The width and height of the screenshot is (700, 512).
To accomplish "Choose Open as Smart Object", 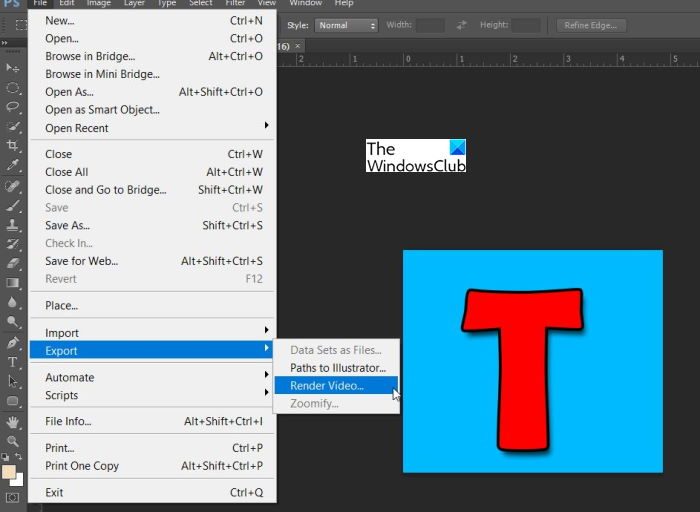I will (x=152, y=110).
